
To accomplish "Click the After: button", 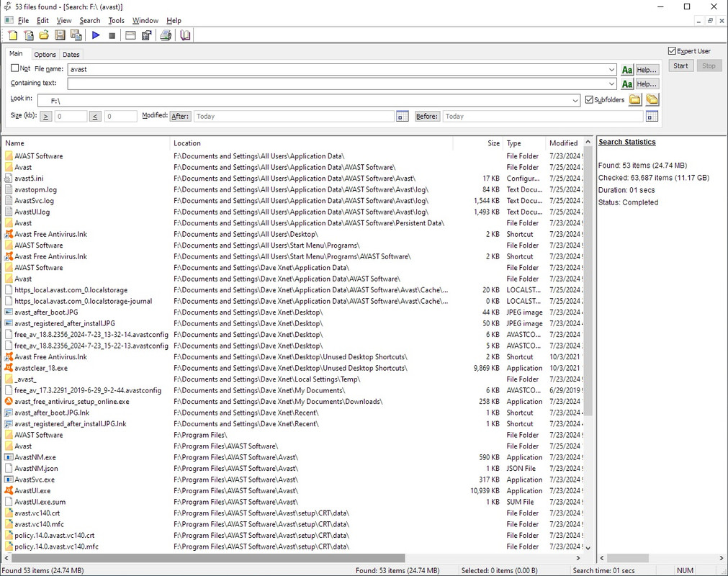I will click(181, 117).
